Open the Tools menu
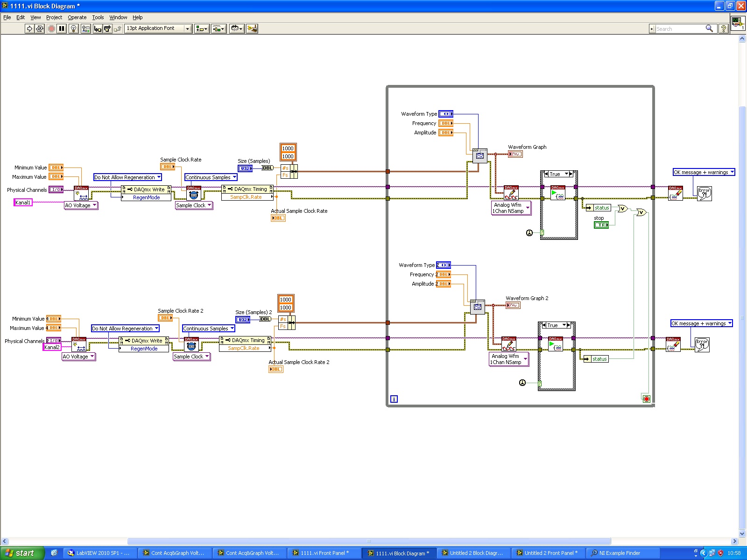The image size is (747, 560). click(98, 17)
